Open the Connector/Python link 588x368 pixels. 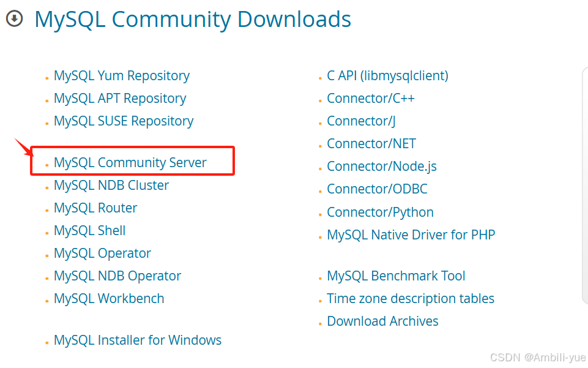click(380, 212)
